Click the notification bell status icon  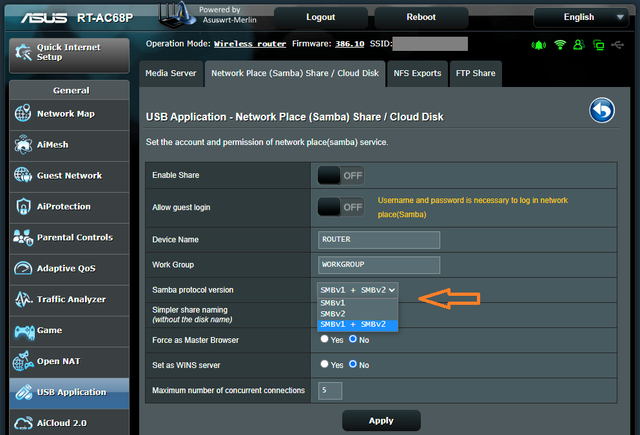pos(539,45)
